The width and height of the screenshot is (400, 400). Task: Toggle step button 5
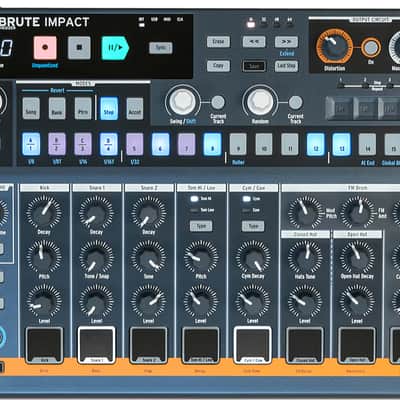(135, 144)
